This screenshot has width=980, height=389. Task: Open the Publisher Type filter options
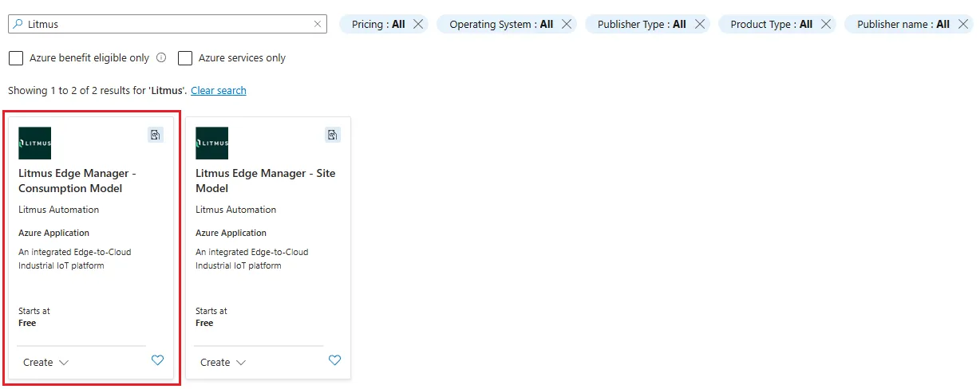point(642,24)
